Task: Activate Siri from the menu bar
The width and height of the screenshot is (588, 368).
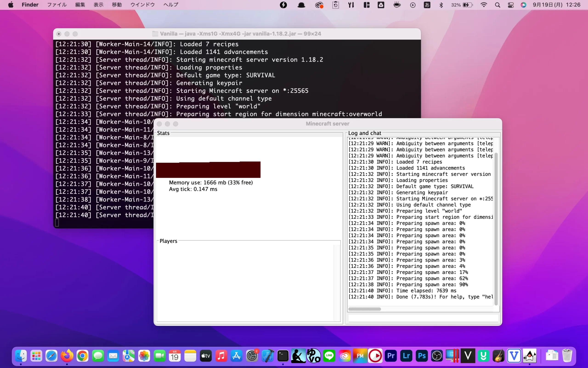Action: pos(523,5)
